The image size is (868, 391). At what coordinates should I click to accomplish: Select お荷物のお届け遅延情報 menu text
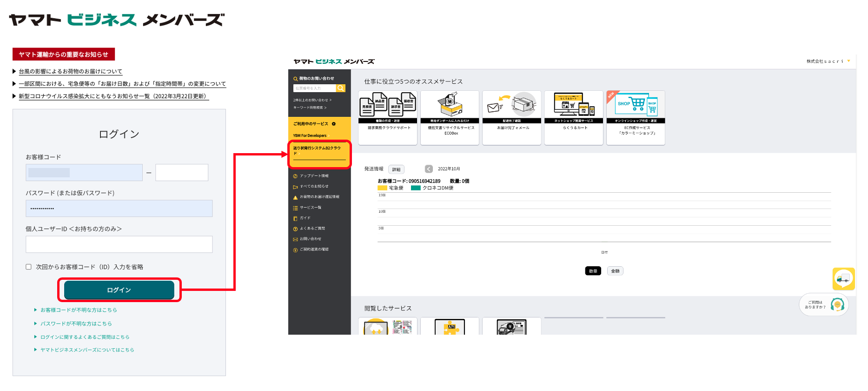coord(319,197)
